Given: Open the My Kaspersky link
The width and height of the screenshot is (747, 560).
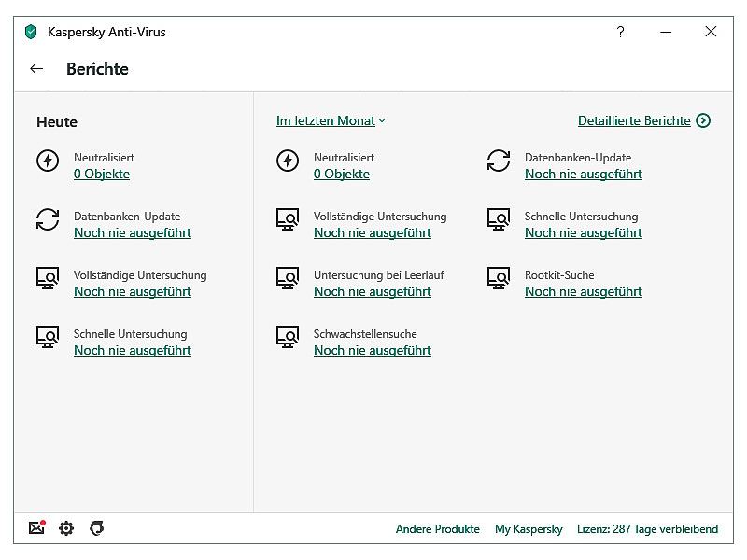Looking at the screenshot, I should pos(529,529).
